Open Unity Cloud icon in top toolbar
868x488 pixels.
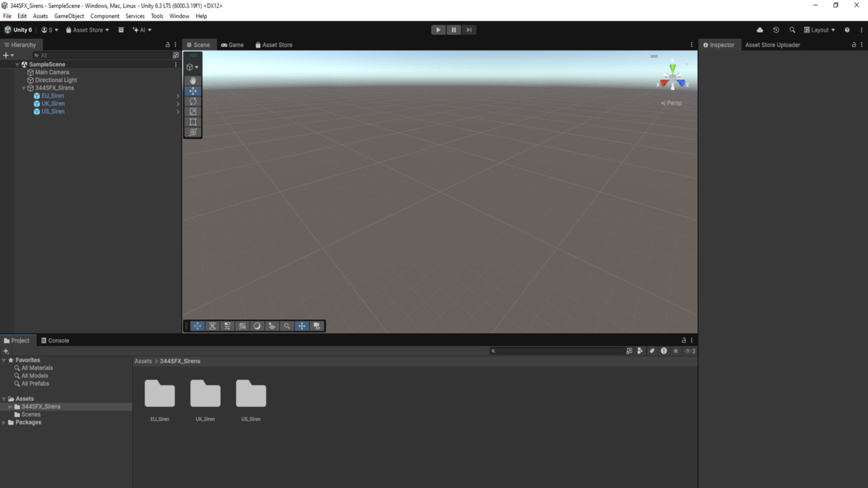pyautogui.click(x=759, y=30)
